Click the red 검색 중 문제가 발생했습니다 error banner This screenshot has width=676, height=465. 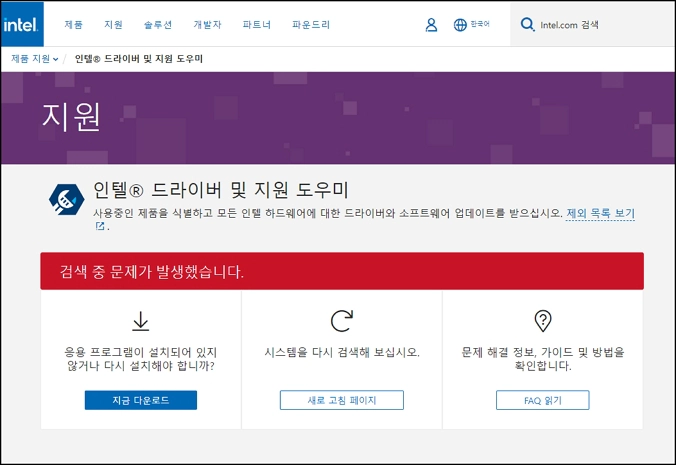click(x=342, y=271)
